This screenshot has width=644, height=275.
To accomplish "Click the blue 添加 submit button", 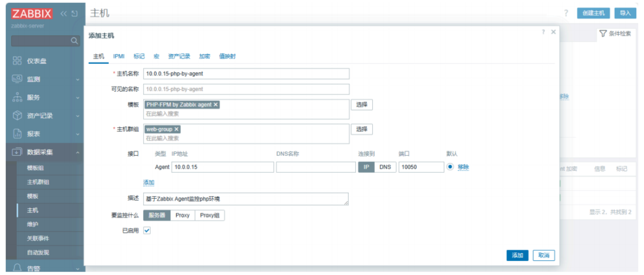I will pyautogui.click(x=517, y=255).
